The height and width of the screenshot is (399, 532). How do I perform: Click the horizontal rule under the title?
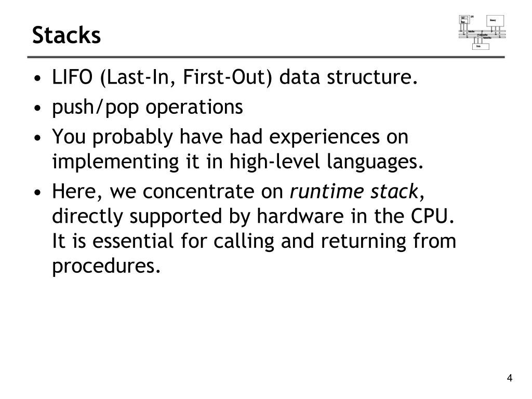click(x=266, y=57)
